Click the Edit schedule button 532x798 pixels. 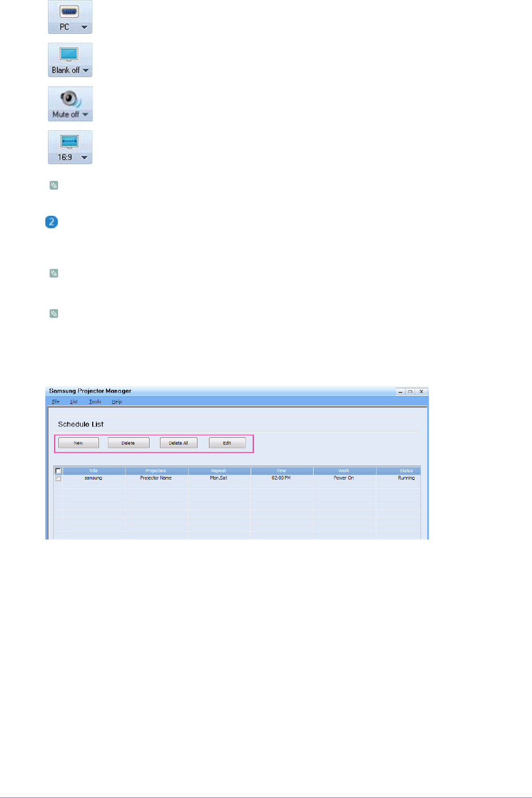227,443
